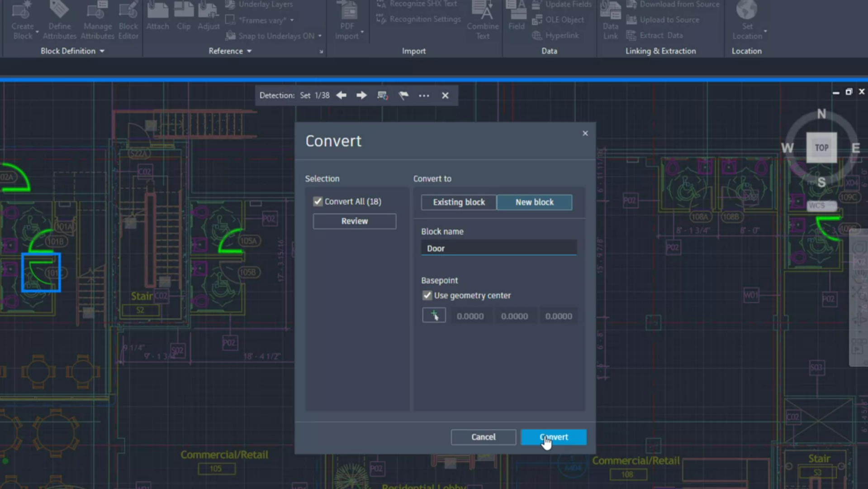868x489 pixels.
Task: Toggle Use geometry center checkbox
Action: click(x=427, y=296)
